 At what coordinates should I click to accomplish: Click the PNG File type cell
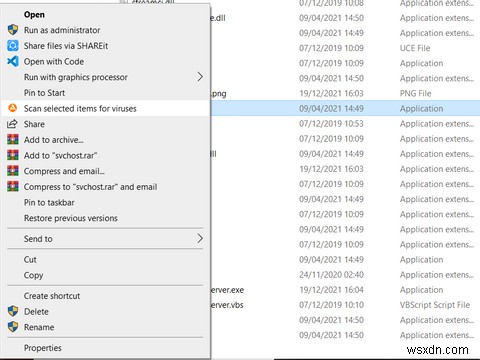[x=415, y=93]
